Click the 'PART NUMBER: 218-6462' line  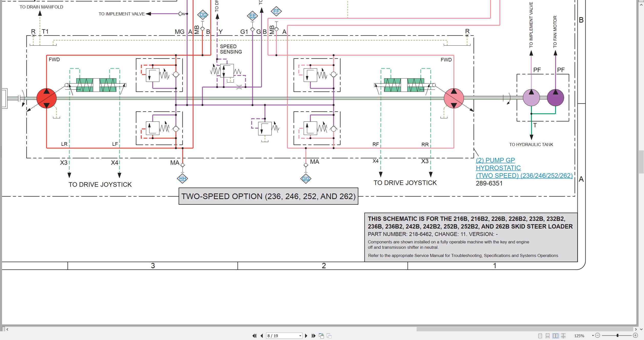click(x=433, y=234)
